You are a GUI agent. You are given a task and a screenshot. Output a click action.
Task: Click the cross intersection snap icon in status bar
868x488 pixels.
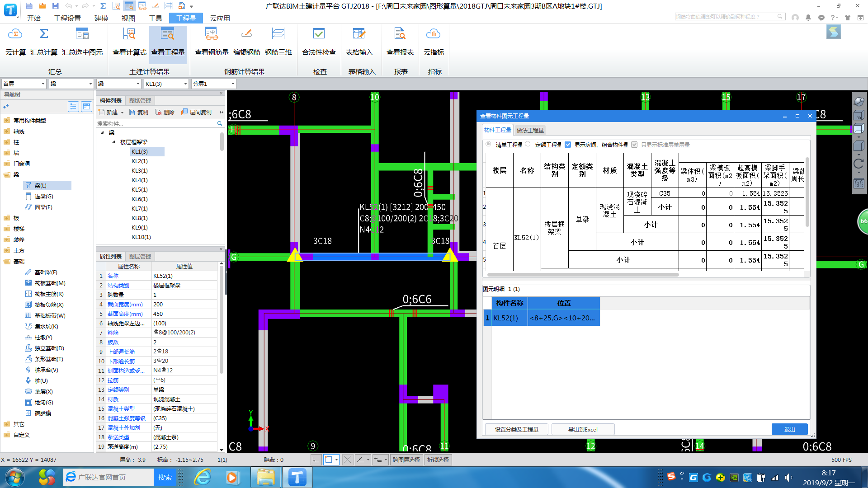pyautogui.click(x=347, y=460)
